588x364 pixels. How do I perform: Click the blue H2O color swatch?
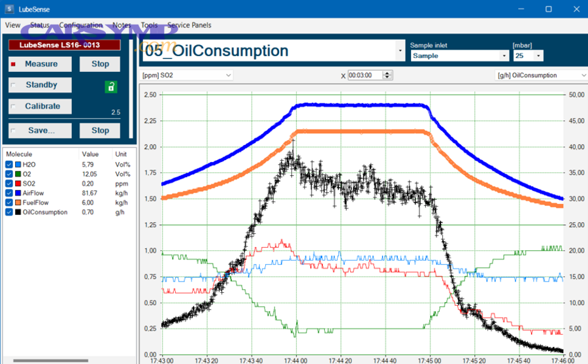18,165
